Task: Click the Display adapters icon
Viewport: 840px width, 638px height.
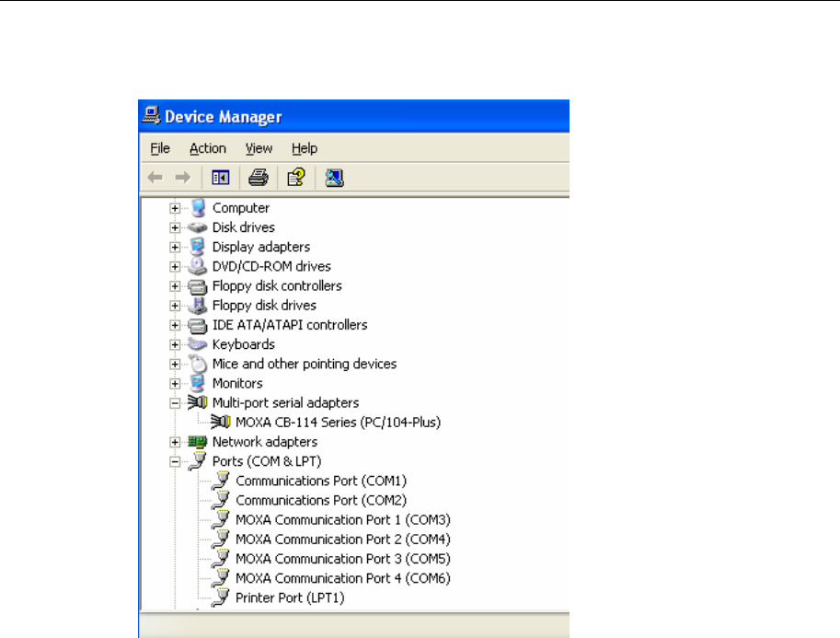Action: coord(198,247)
